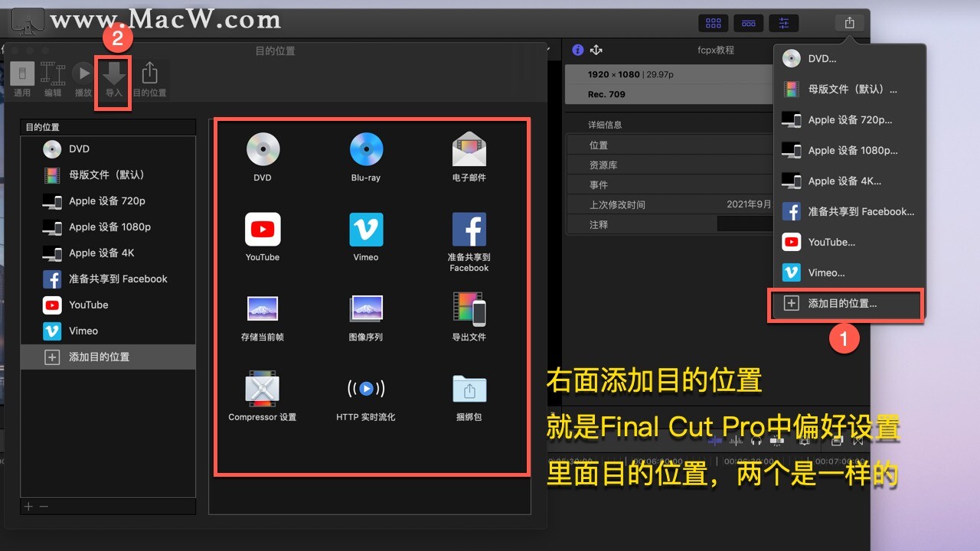The height and width of the screenshot is (551, 980).
Task: Open the 导入 import preferences pane
Action: (114, 80)
